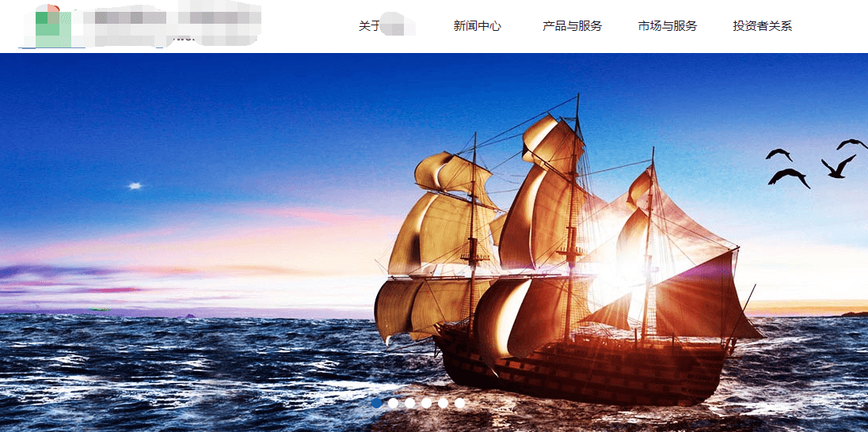Open the 投资者关系 page link
Viewport: 868px width, 432px height.
coord(762,26)
